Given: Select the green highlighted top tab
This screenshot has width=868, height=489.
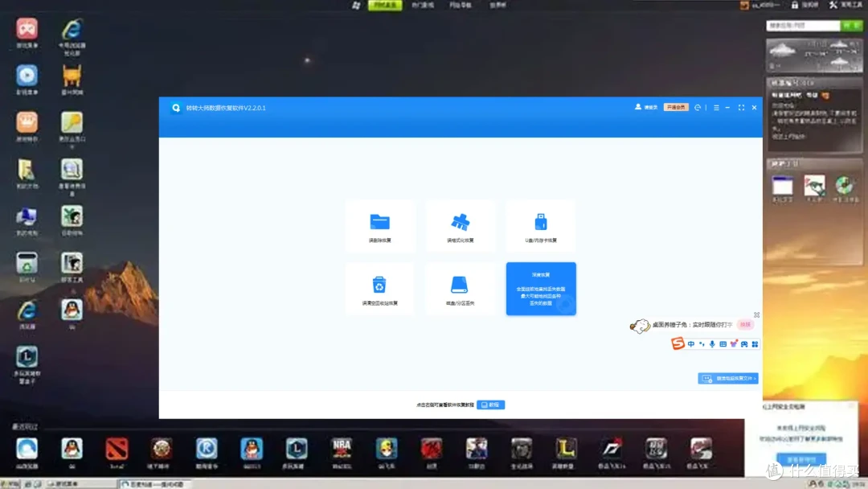Looking at the screenshot, I should (x=385, y=5).
